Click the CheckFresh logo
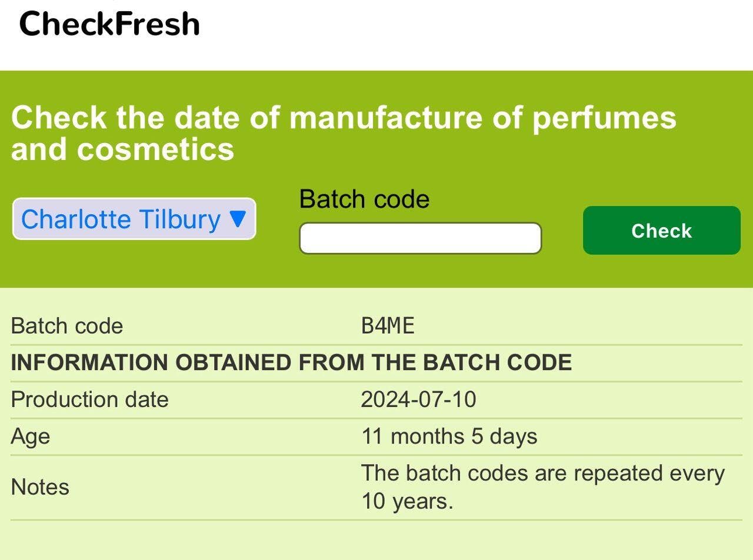Viewport: 753px width, 560px height. (x=109, y=24)
